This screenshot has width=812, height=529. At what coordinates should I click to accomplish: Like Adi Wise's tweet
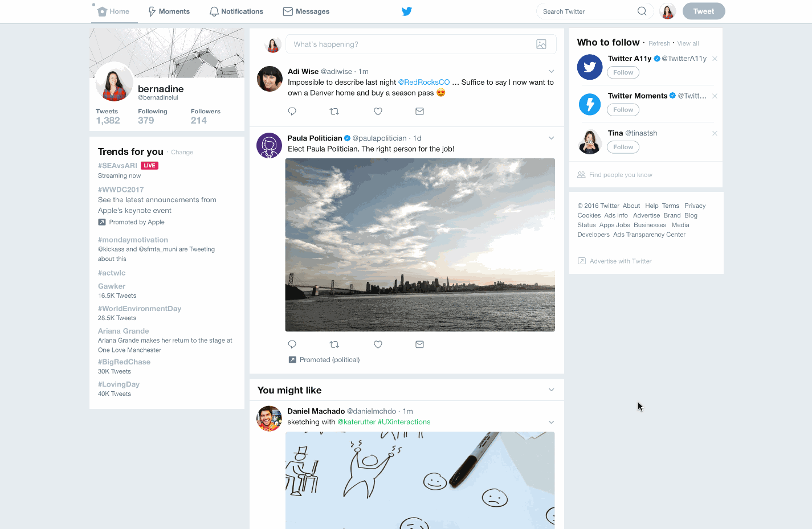click(378, 112)
